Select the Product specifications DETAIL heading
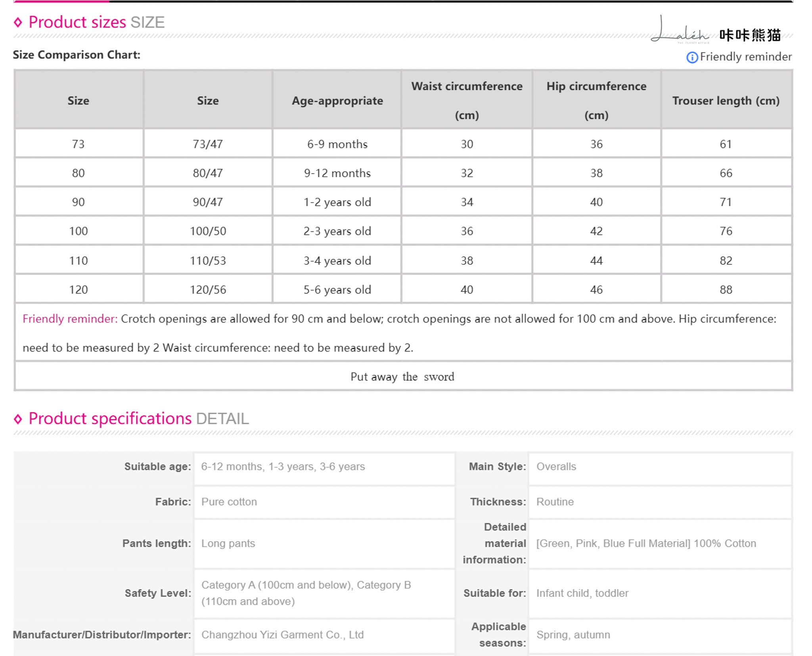Viewport: 812px width, 656px height. (139, 419)
